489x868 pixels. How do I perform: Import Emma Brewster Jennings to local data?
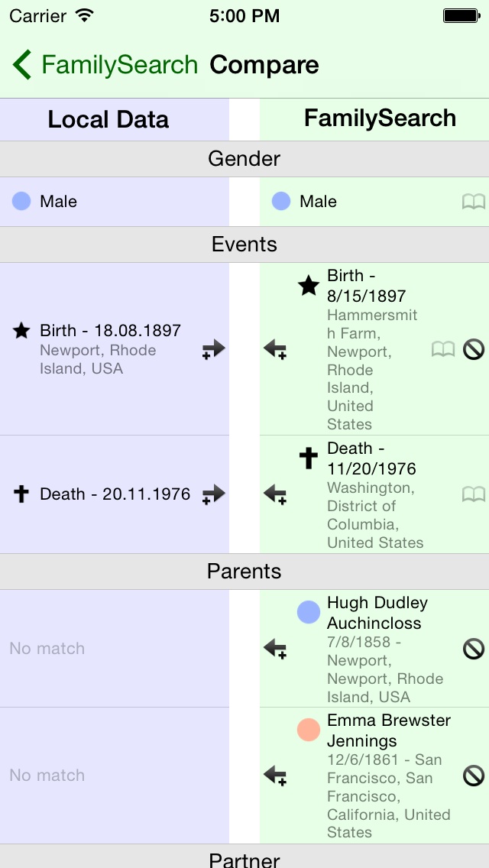(275, 775)
